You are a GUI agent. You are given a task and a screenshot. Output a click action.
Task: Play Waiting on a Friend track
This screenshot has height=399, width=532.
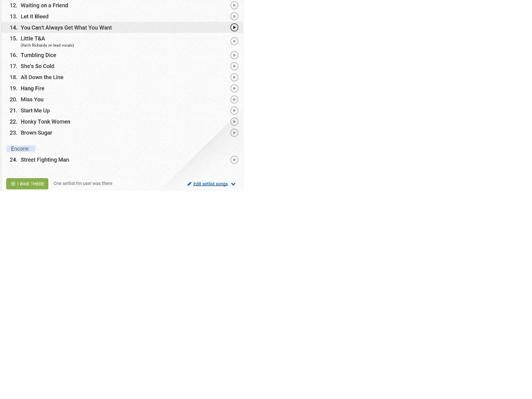tap(234, 5)
